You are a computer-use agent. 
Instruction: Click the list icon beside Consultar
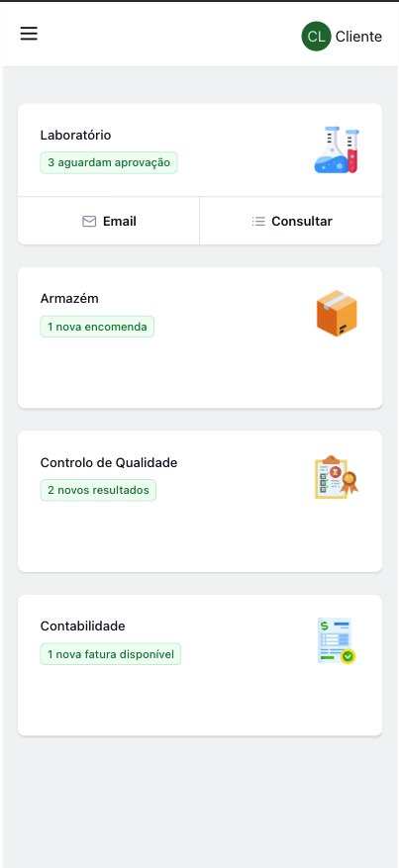258,222
